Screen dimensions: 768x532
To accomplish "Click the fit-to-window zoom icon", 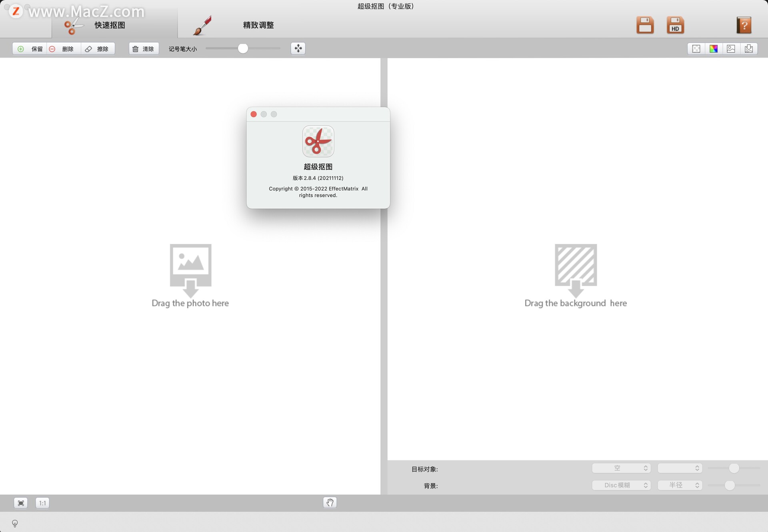I will tap(21, 503).
